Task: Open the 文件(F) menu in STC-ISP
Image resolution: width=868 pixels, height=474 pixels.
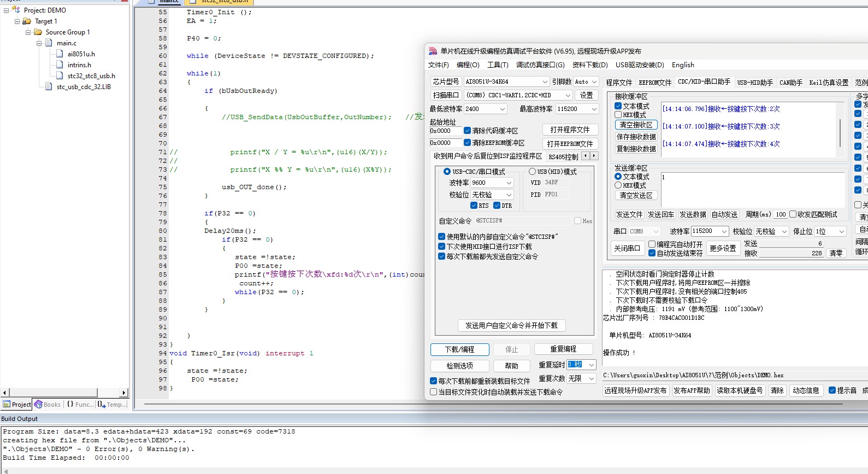Action: [x=439, y=65]
